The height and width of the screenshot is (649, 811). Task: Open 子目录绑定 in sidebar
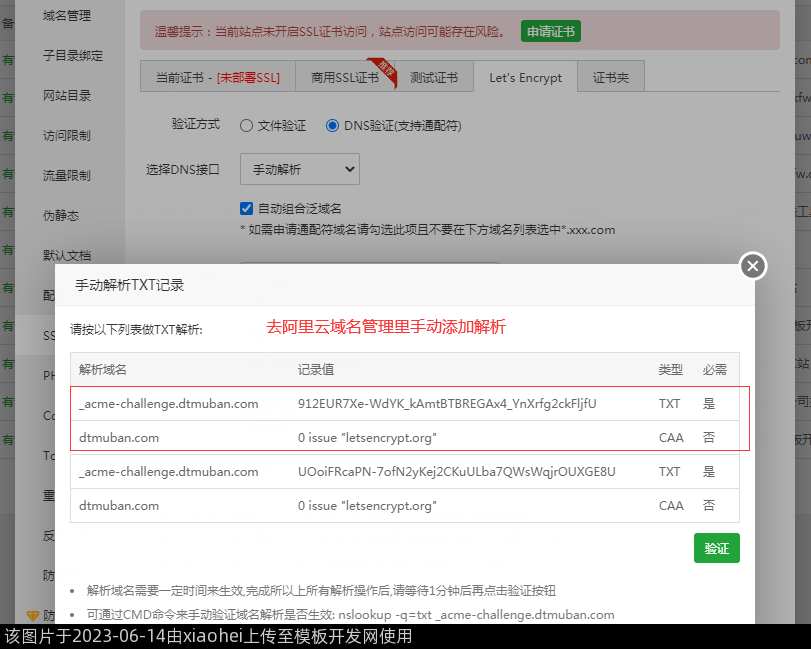click(72, 56)
